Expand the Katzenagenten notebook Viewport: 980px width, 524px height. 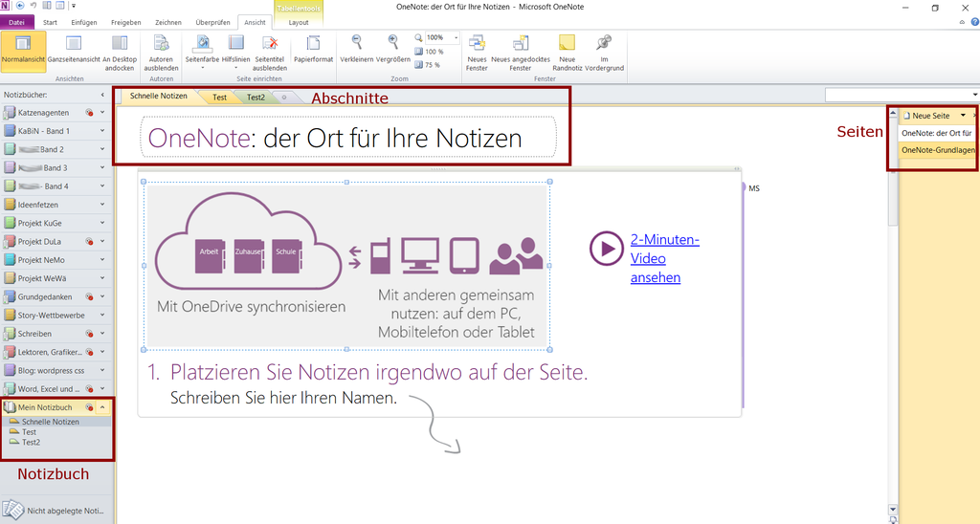tap(102, 113)
